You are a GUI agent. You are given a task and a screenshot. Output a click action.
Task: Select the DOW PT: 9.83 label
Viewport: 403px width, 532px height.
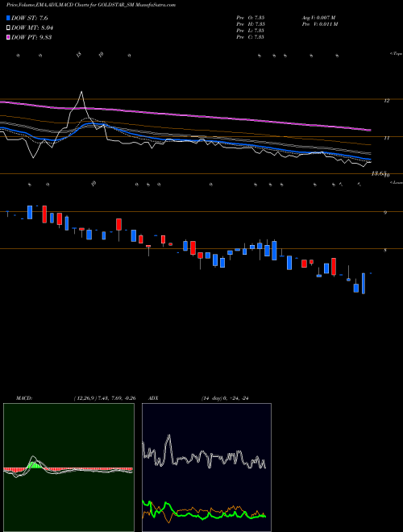pos(31,37)
